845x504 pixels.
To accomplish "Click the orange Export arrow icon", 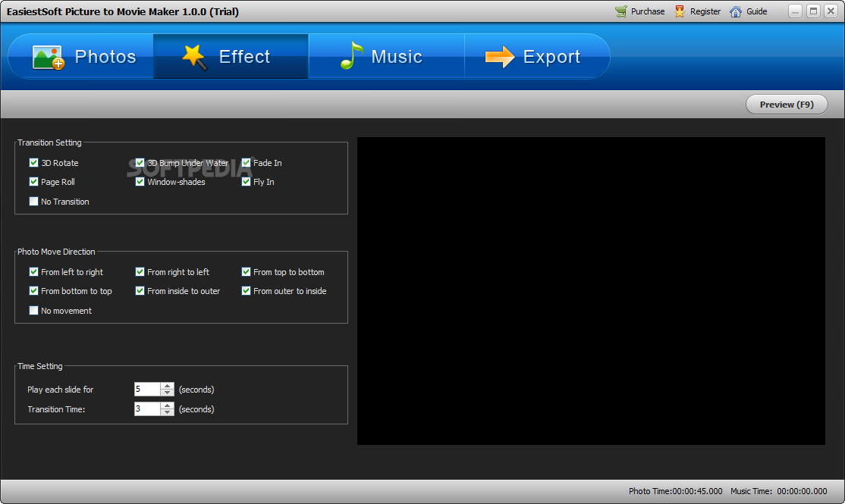I will (500, 57).
